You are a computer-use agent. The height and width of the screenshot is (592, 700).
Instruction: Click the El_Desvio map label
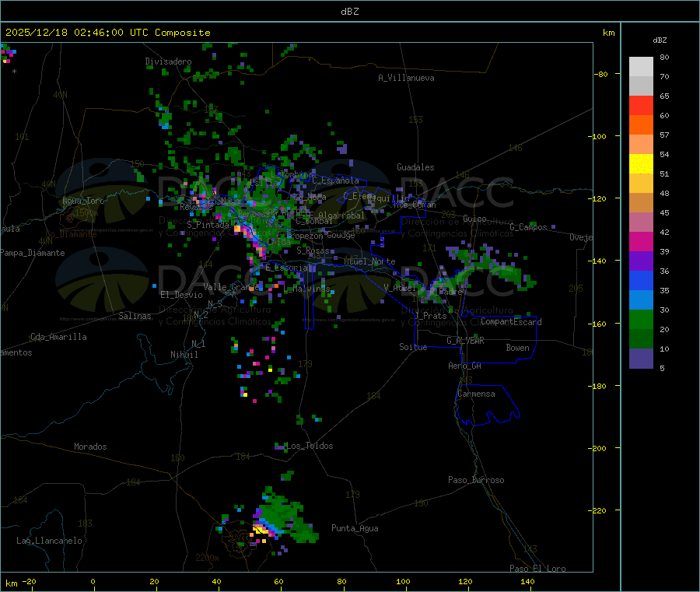pos(182,295)
